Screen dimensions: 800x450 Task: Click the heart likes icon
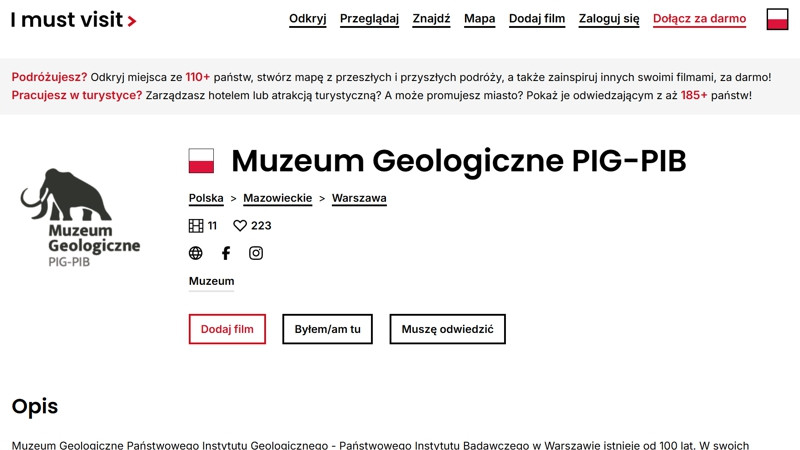click(x=240, y=226)
